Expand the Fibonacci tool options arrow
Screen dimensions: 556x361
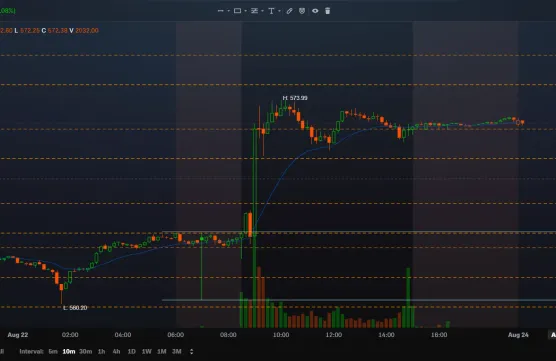tap(262, 11)
